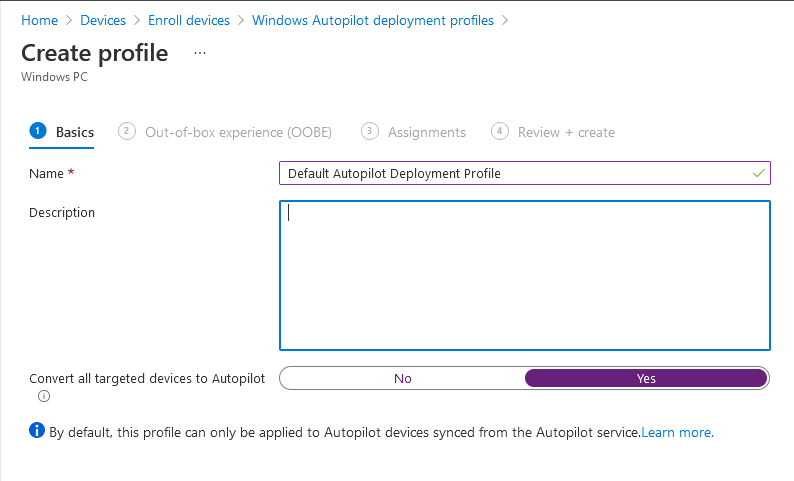Click the info icon under Convert all targeted devices
Viewport: 794px width, 481px height.
tap(43, 397)
